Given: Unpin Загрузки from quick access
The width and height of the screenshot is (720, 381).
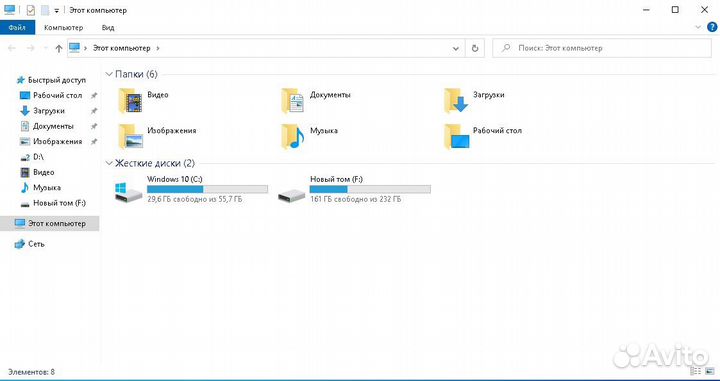Looking at the screenshot, I should coord(94,111).
